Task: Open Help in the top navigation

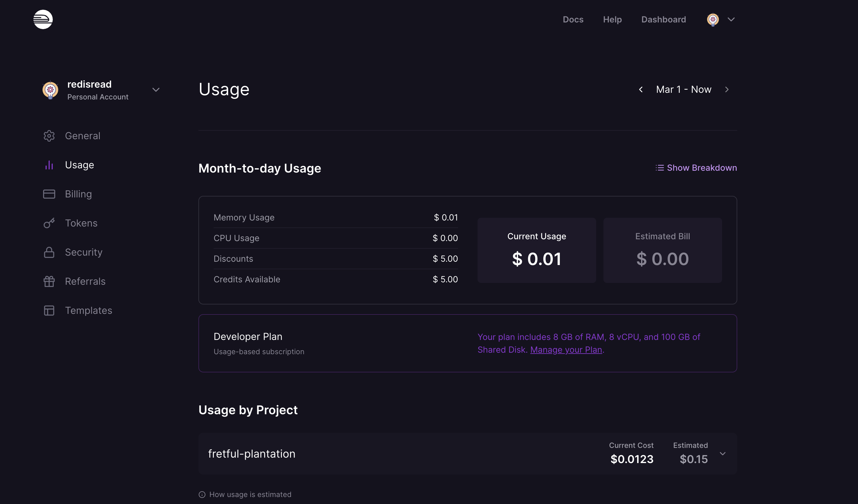Action: click(612, 19)
